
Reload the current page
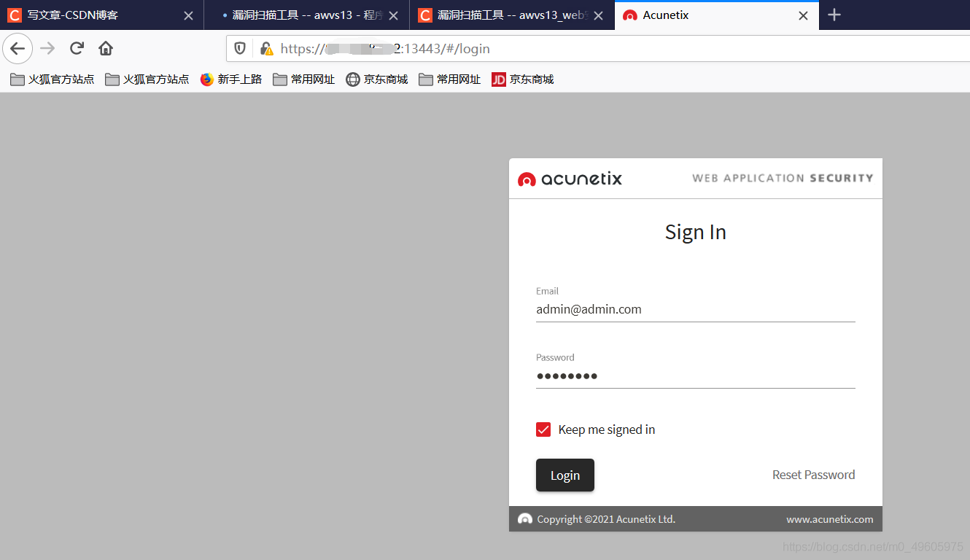(77, 49)
